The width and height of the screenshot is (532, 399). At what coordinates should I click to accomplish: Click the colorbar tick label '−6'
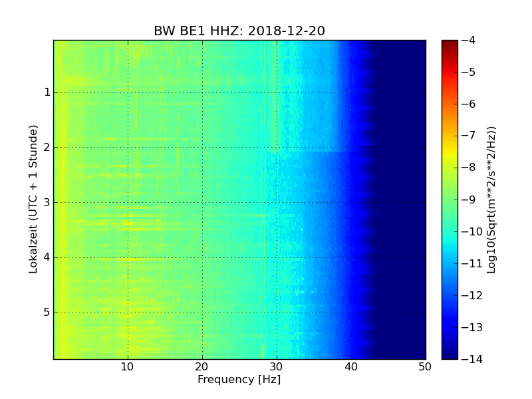[x=469, y=104]
